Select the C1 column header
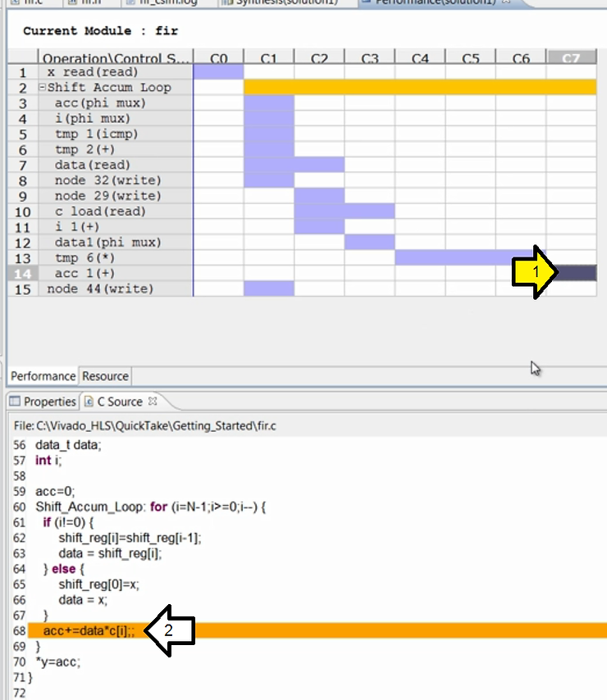 269,57
